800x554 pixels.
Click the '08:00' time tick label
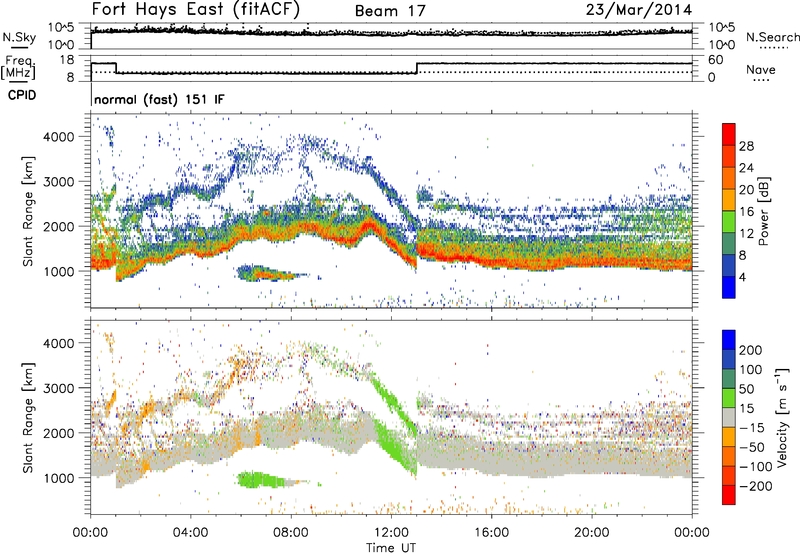tap(291, 533)
